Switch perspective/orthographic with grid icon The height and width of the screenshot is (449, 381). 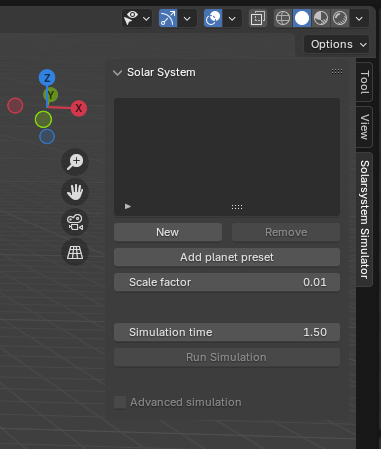point(75,252)
